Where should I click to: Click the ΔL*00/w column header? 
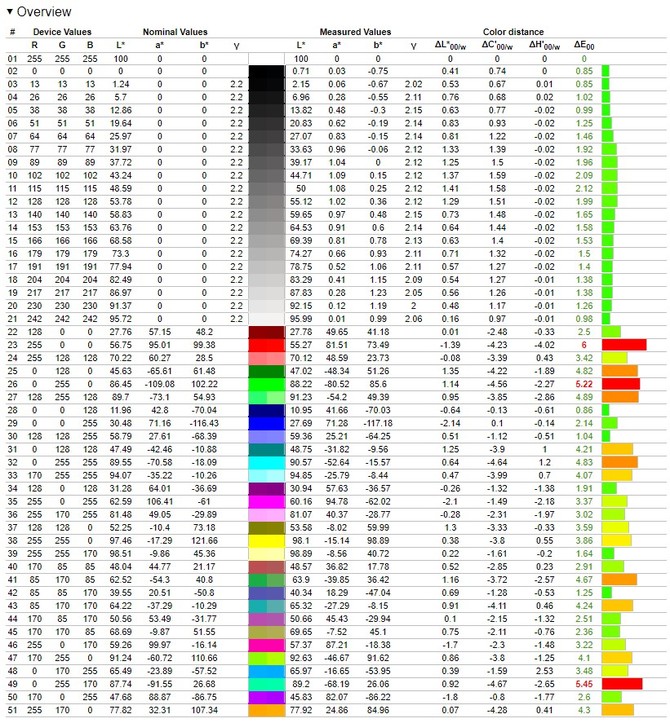(451, 45)
